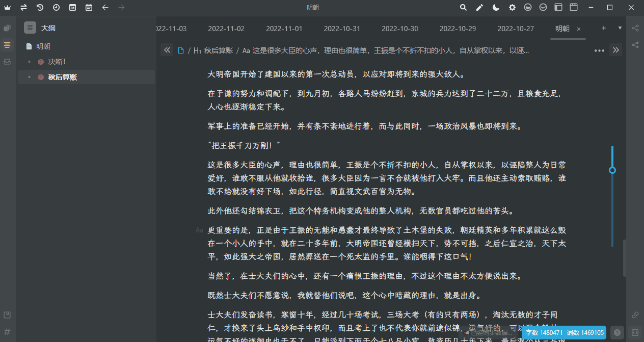Close the 明朝 tab

point(579,29)
